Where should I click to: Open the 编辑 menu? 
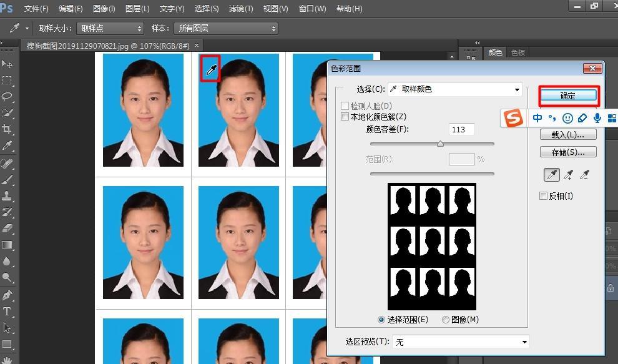[71, 8]
